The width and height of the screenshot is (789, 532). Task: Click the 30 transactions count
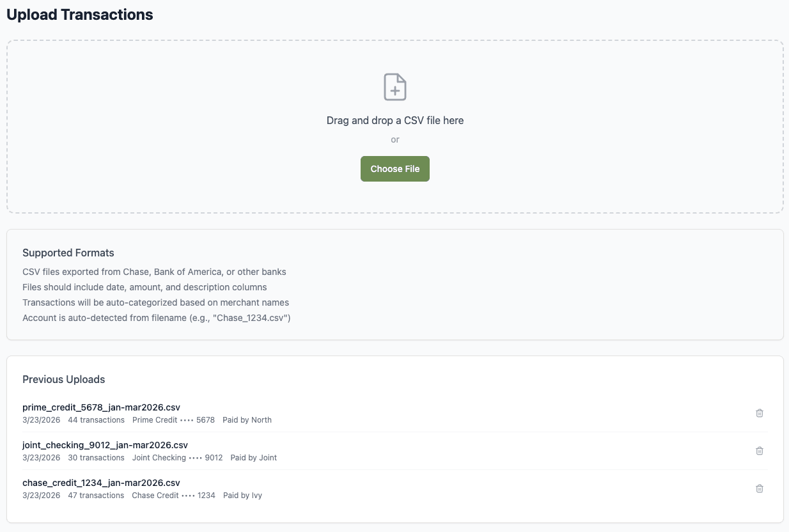(96, 458)
